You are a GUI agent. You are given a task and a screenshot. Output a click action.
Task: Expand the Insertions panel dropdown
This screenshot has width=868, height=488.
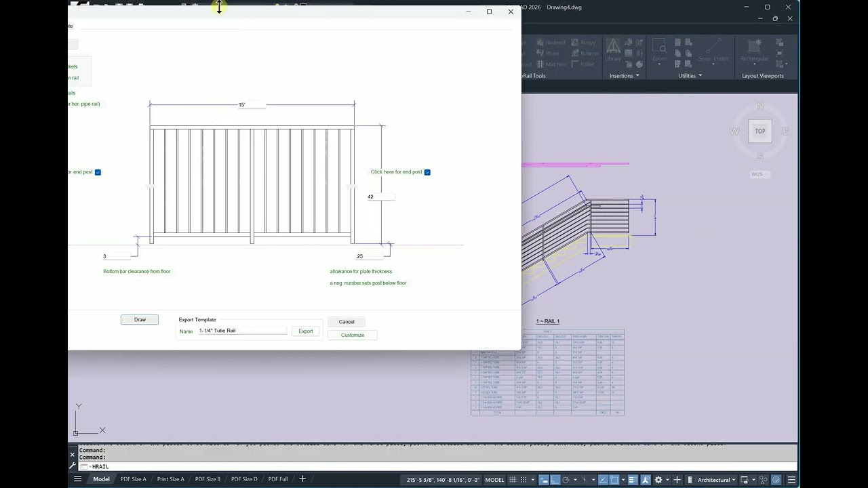tap(637, 76)
